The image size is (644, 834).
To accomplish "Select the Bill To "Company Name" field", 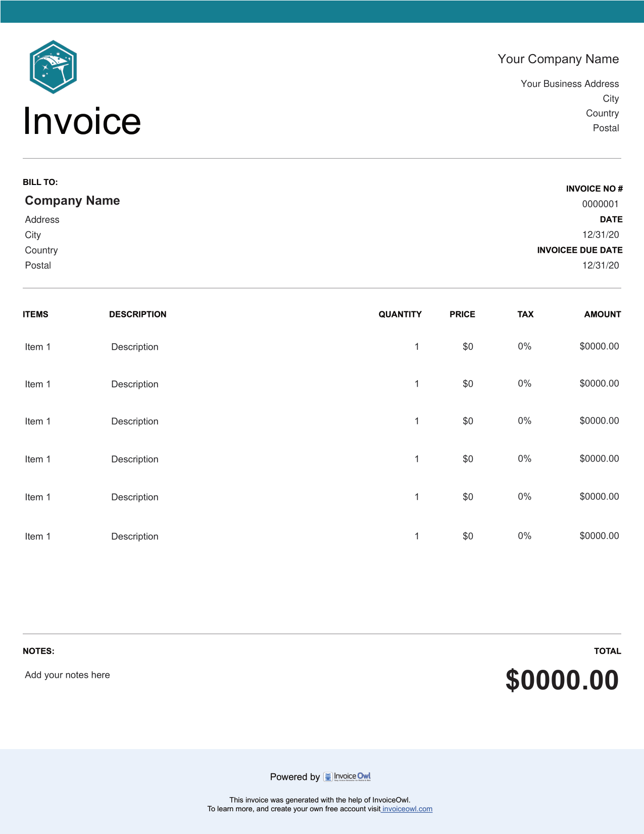I will tap(72, 201).
